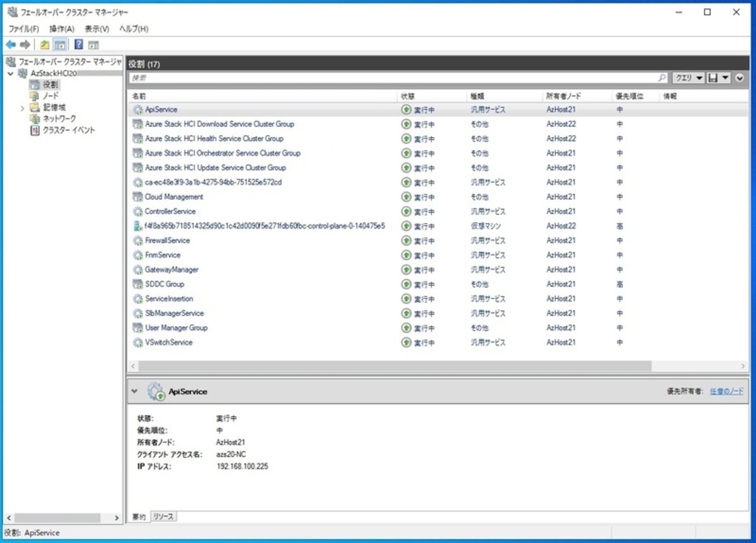Collapse the ApiService details panel chevron
Screen dimensions: 756x543
click(x=134, y=391)
